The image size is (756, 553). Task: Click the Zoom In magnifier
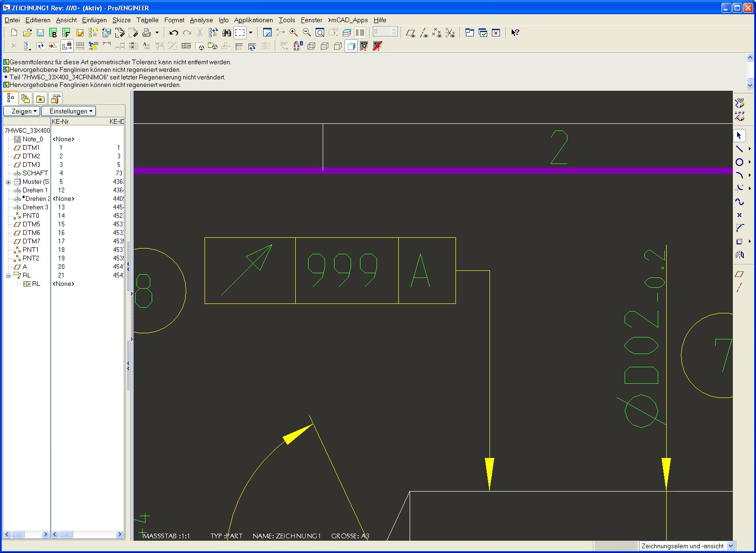click(293, 33)
